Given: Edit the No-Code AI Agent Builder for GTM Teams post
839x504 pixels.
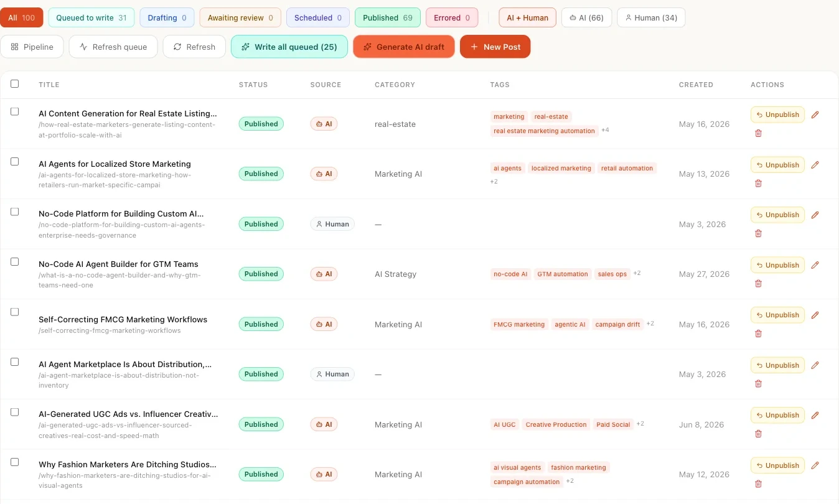Looking at the screenshot, I should [x=815, y=265].
